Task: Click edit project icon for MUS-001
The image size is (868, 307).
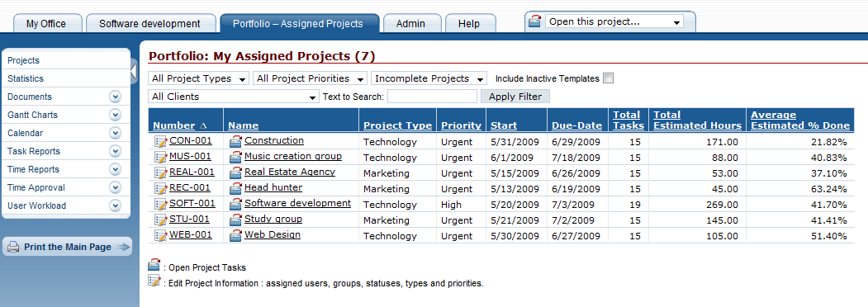Action: (160, 157)
